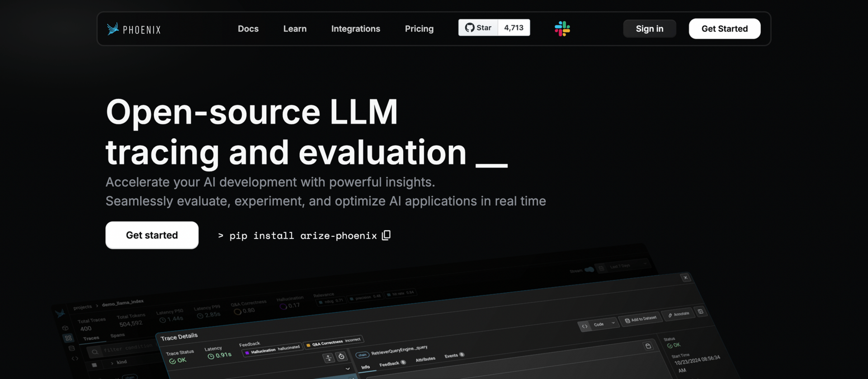Open the Docs menu item
Screen dimensions: 868x379
pyautogui.click(x=248, y=29)
